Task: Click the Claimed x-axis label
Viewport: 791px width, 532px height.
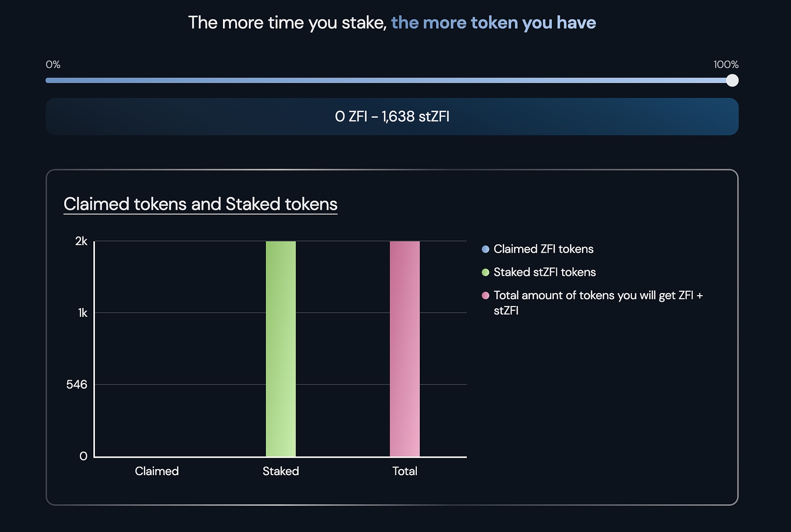Action: [157, 471]
